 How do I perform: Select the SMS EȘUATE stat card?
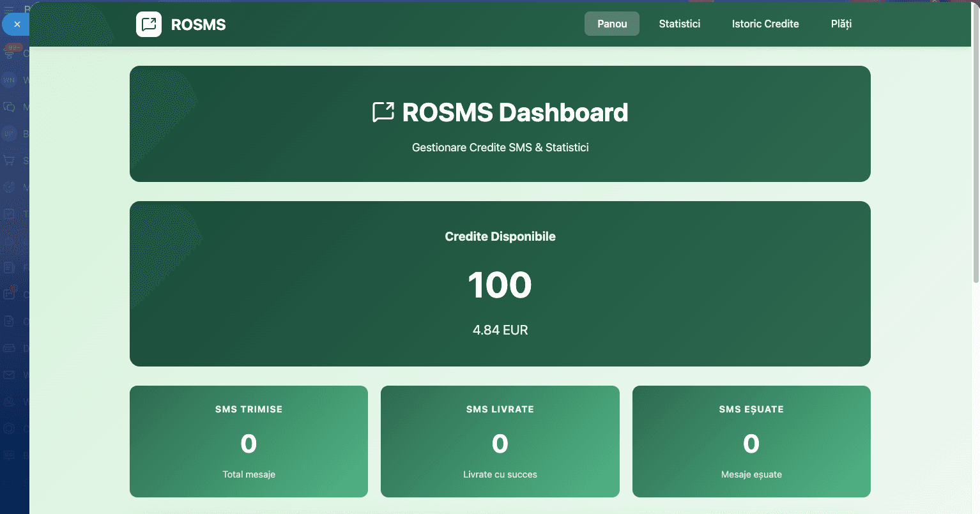click(751, 441)
